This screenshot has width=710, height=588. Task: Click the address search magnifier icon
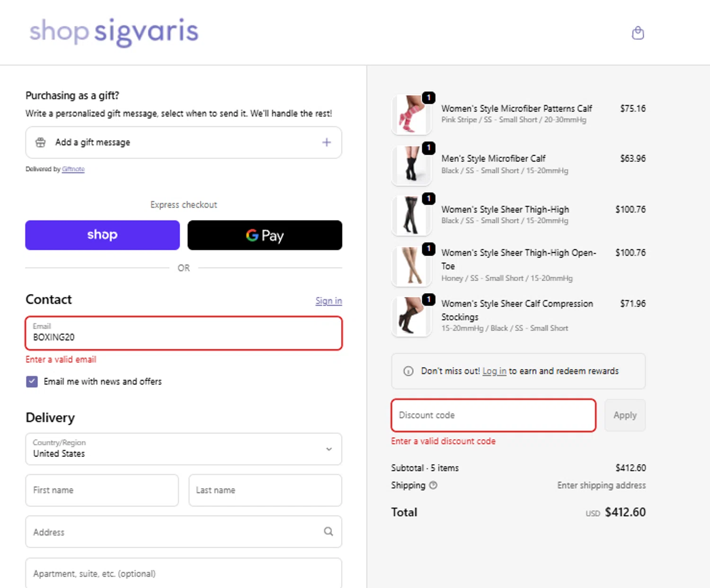click(328, 532)
